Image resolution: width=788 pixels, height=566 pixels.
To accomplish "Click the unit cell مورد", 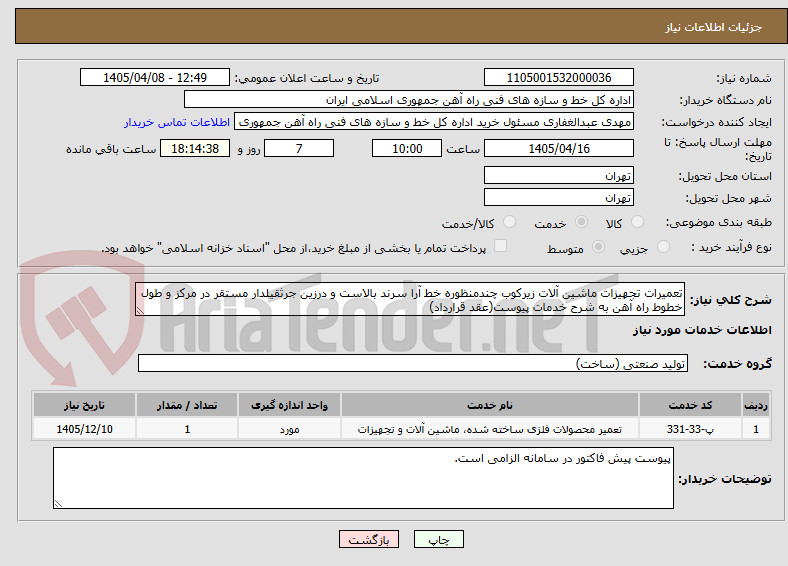I will pos(289,429).
